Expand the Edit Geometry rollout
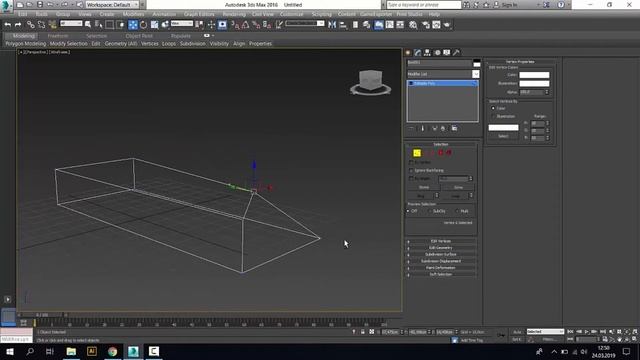 441,248
